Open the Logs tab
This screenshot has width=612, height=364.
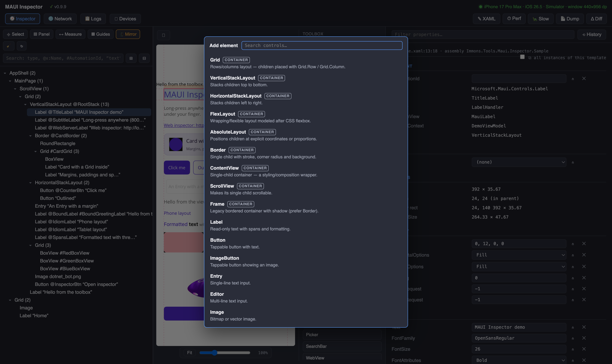pos(93,19)
